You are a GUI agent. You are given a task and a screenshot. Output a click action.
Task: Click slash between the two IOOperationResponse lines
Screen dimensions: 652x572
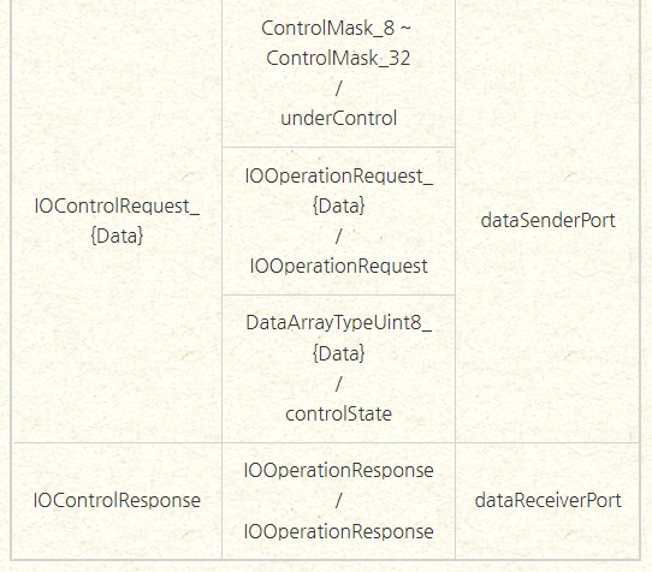(x=338, y=500)
